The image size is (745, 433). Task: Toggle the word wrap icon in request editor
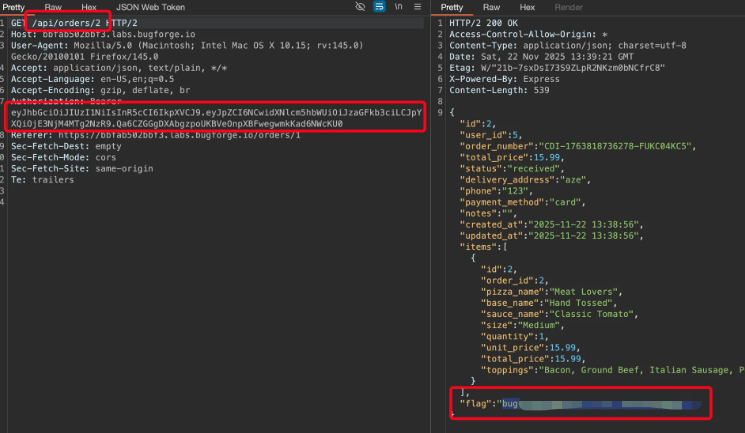pyautogui.click(x=380, y=7)
